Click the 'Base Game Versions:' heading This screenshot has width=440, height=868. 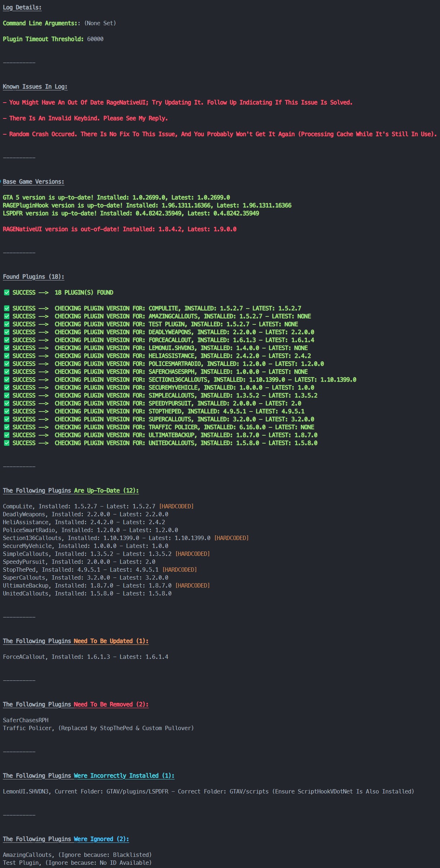coord(33,182)
